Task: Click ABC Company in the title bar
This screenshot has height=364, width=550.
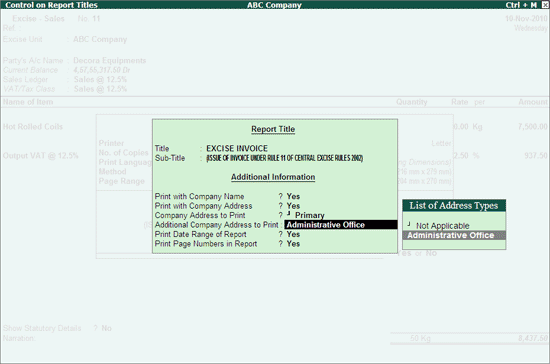Action: click(x=274, y=5)
